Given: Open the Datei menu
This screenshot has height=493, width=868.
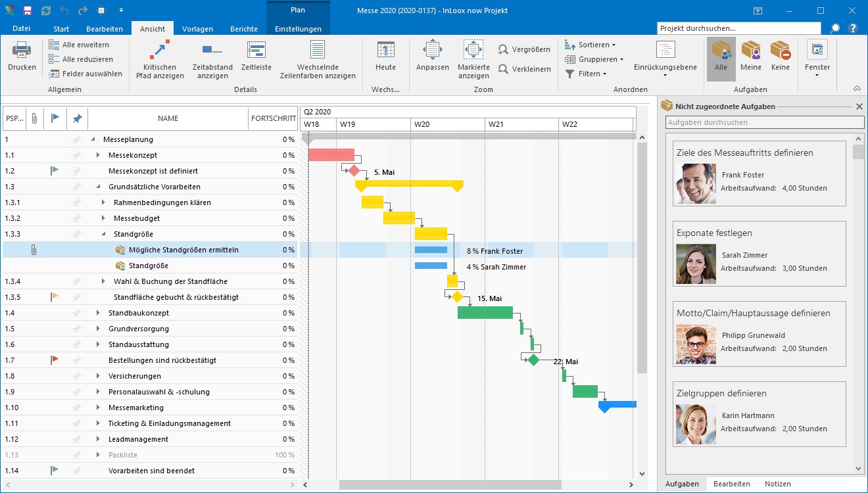Looking at the screenshot, I should (22, 29).
